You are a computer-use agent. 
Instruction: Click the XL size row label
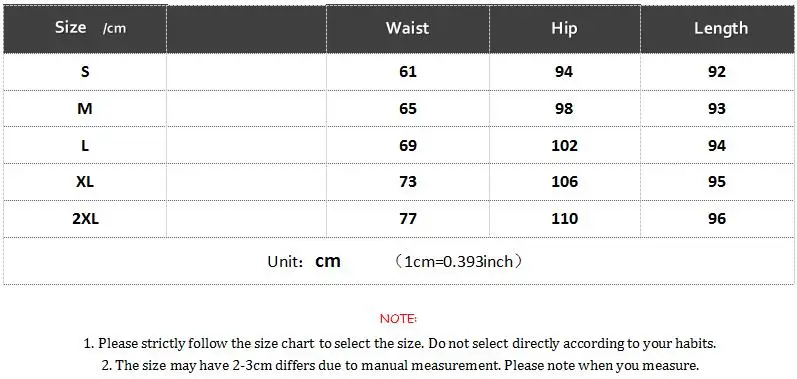[85, 182]
